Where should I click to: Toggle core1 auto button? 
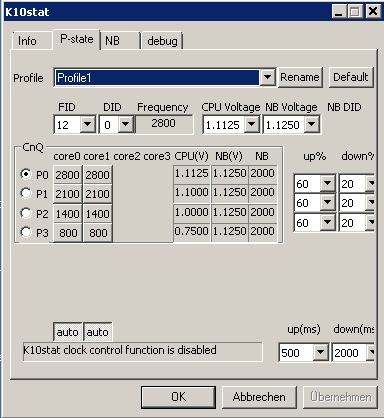tap(98, 332)
